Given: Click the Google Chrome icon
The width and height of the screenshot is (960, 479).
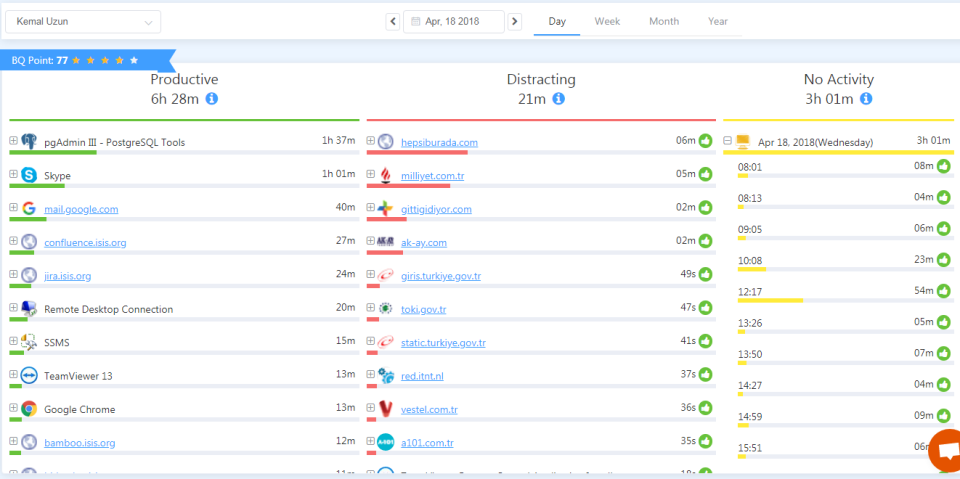Looking at the screenshot, I should tap(29, 409).
